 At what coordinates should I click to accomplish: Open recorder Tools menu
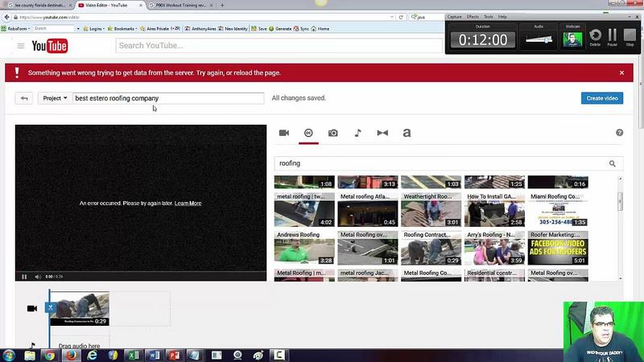pyautogui.click(x=489, y=17)
